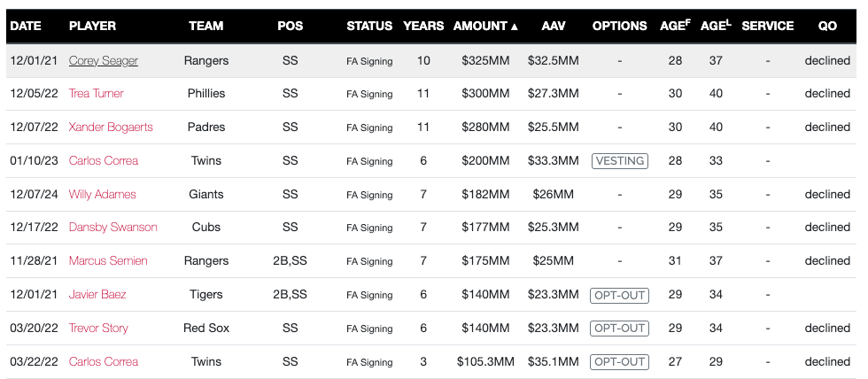Viewport: 868px width, 379px height.
Task: Sort by the SERVICE column header
Action: pyautogui.click(x=767, y=26)
